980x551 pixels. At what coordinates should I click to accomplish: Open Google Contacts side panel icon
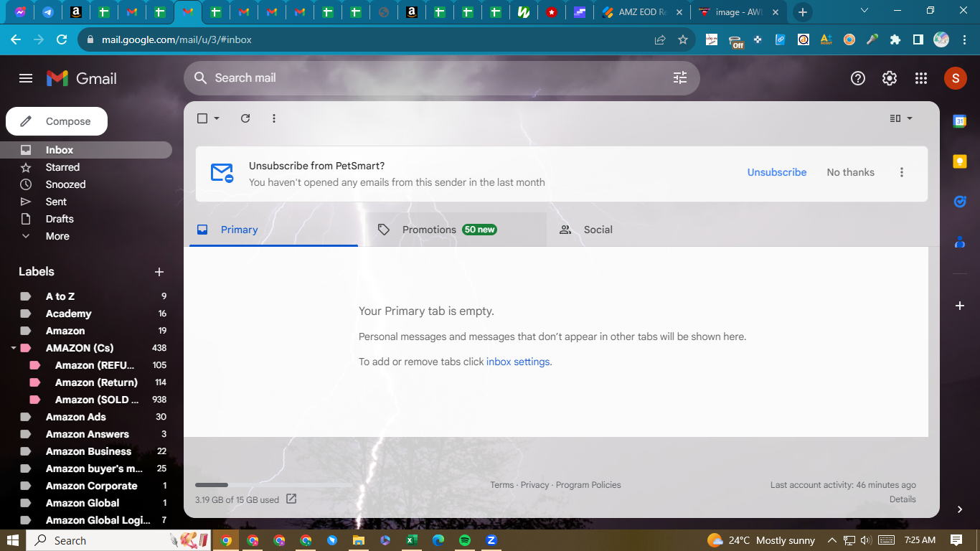point(960,242)
